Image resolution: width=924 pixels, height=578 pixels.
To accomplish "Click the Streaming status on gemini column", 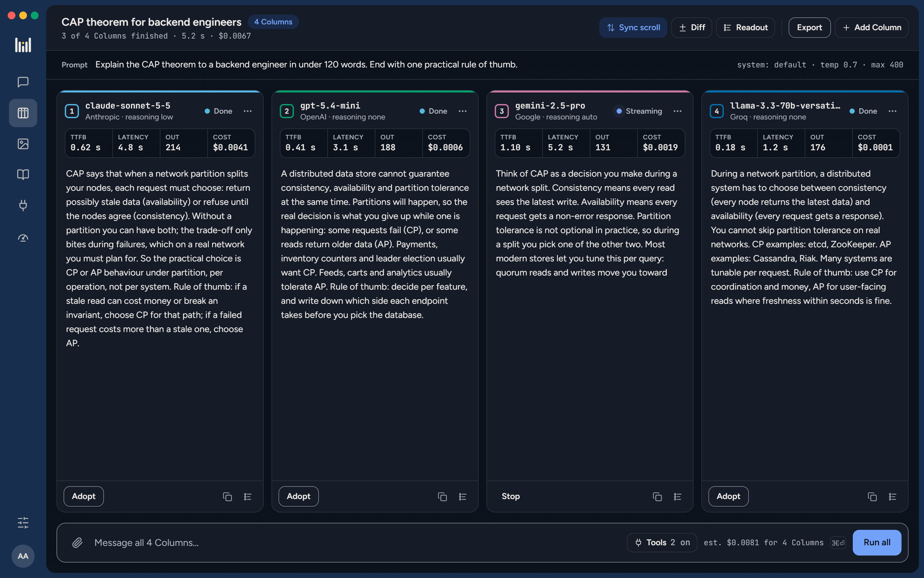I will point(639,111).
